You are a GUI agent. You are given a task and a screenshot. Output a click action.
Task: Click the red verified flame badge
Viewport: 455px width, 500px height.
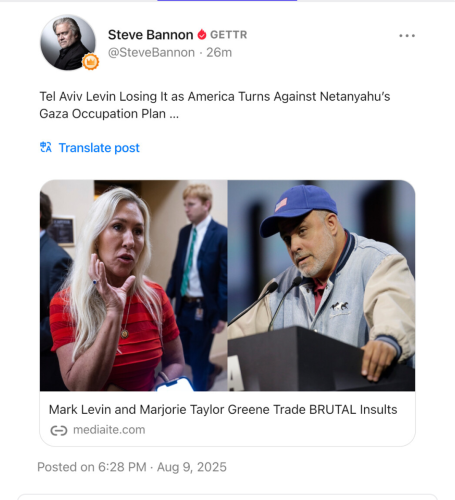pyautogui.click(x=202, y=35)
